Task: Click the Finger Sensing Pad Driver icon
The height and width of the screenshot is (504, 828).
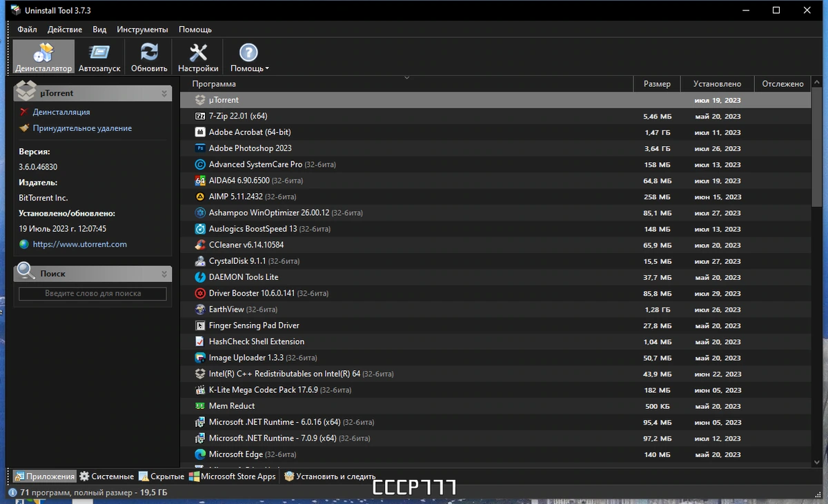Action: click(200, 325)
